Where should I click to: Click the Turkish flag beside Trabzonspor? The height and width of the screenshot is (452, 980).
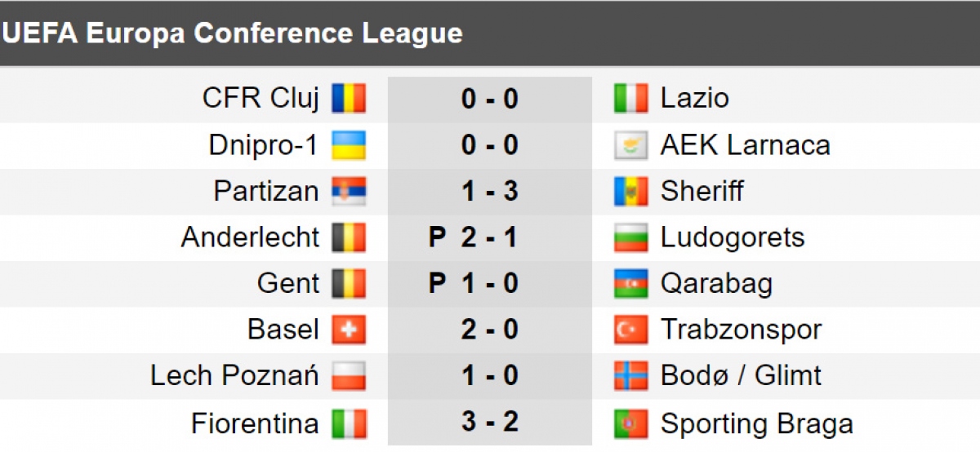coord(630,330)
